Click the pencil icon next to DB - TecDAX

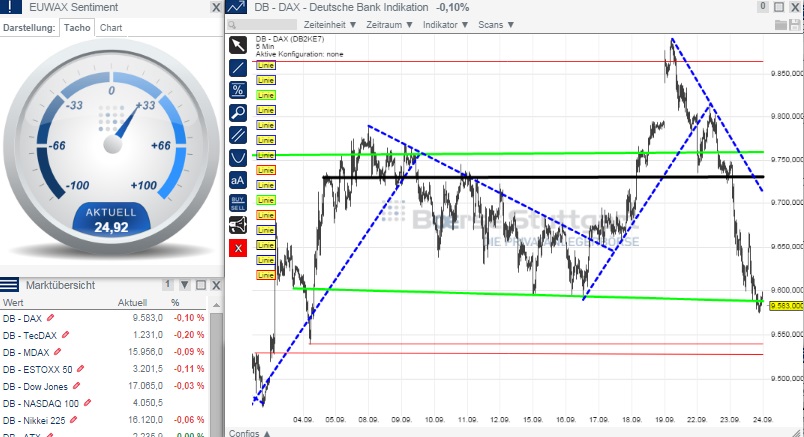pyautogui.click(x=65, y=335)
